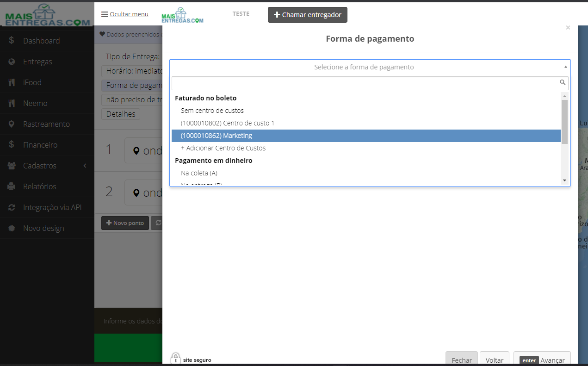Viewport: 588px width, 366px height.
Task: Click the Pagamento em dinheiro group heading
Action: [x=214, y=161]
